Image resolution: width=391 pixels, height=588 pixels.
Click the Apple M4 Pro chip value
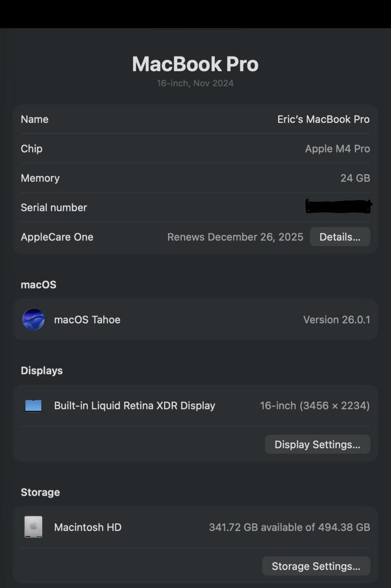click(337, 149)
